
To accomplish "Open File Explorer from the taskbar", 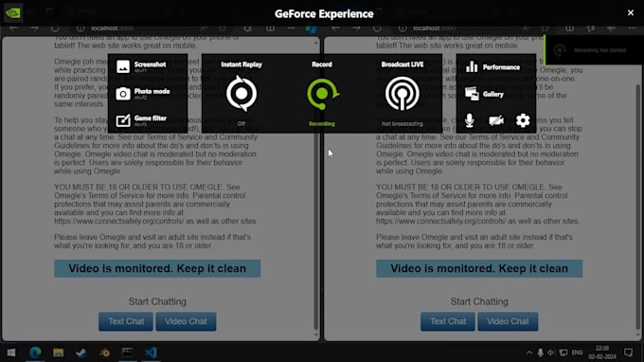I will (x=59, y=353).
